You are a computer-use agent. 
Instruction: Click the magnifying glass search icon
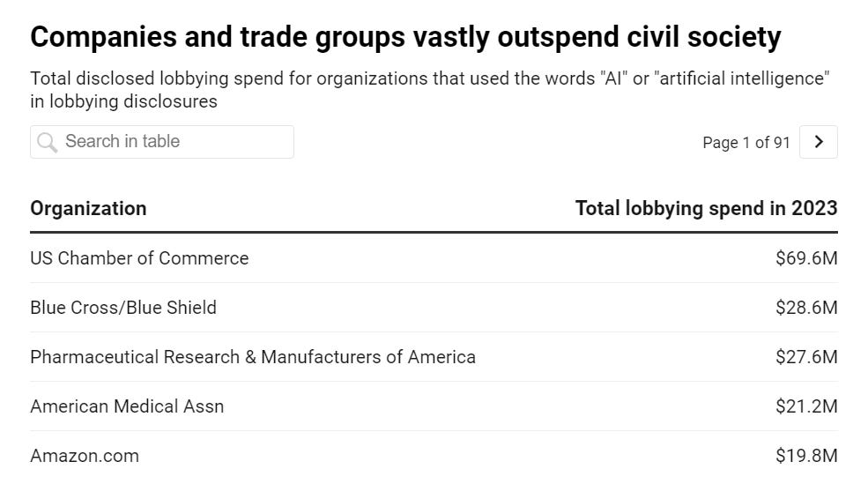[x=48, y=142]
